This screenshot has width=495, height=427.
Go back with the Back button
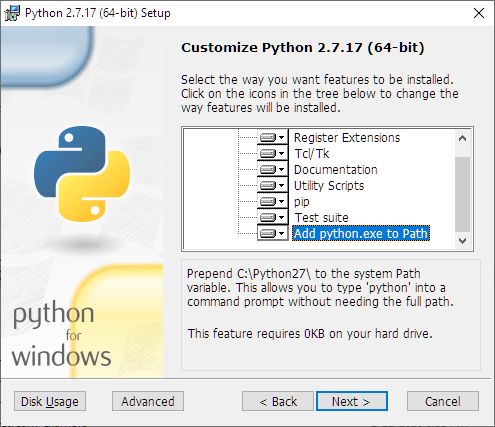coord(278,401)
